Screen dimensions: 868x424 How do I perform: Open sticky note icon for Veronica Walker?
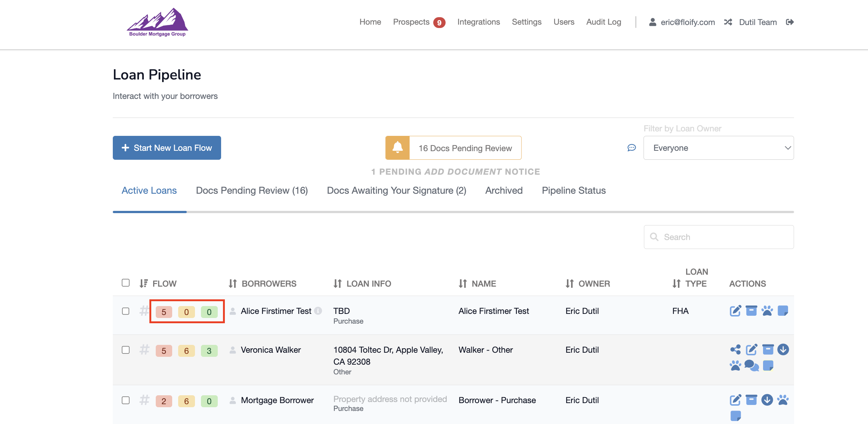(768, 365)
